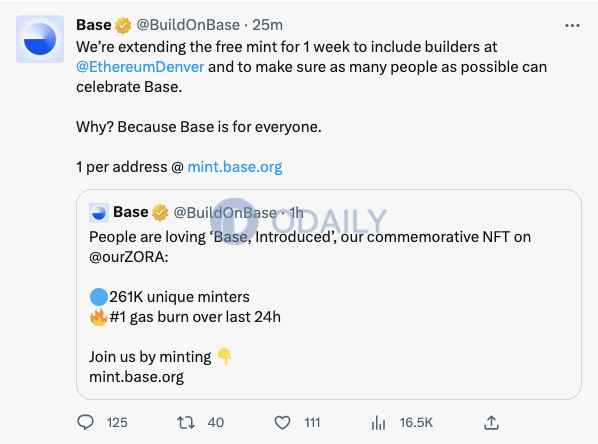Click the verified badge in the quoted tweet
Image resolution: width=598 pixels, height=444 pixels.
coord(160,212)
